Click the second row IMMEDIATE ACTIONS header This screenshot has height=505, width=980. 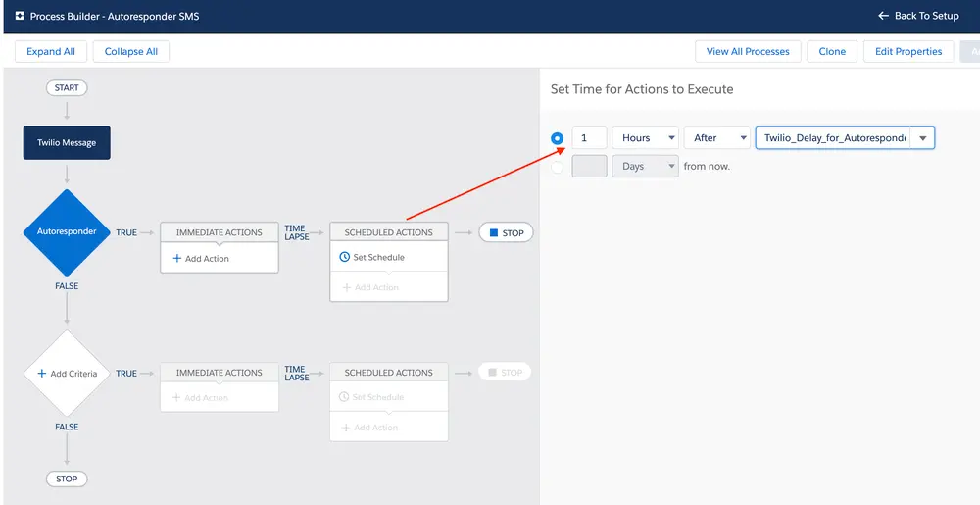coord(220,373)
